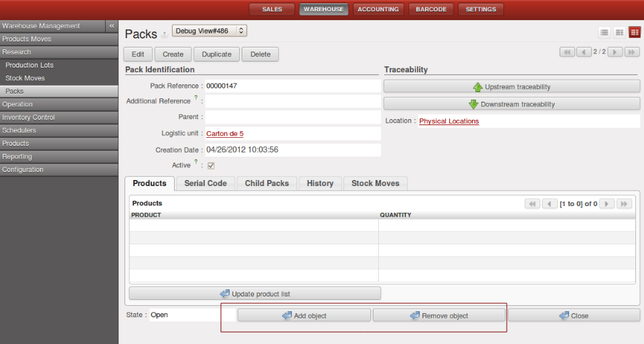This screenshot has width=644, height=344.
Task: Open the Child Packs tab
Action: 266,183
